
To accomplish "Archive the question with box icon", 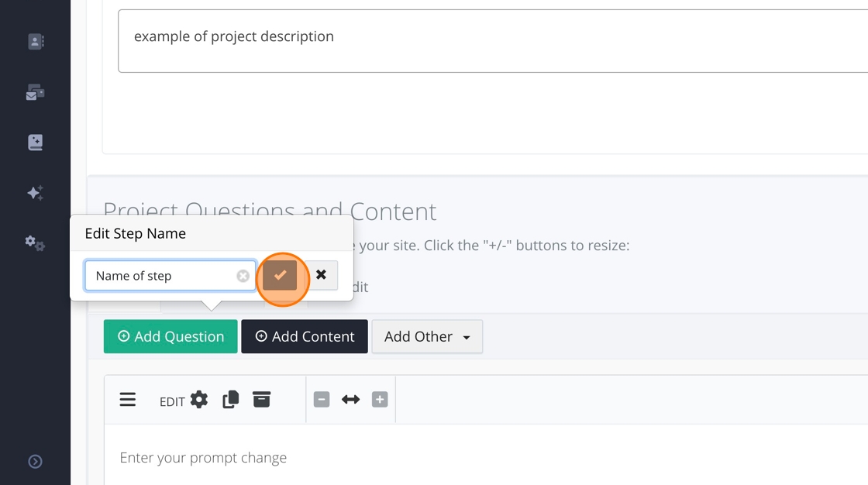I will (262, 400).
